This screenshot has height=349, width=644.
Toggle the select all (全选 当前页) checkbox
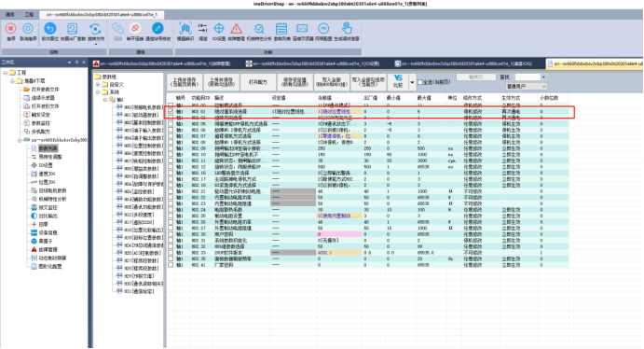pos(420,82)
